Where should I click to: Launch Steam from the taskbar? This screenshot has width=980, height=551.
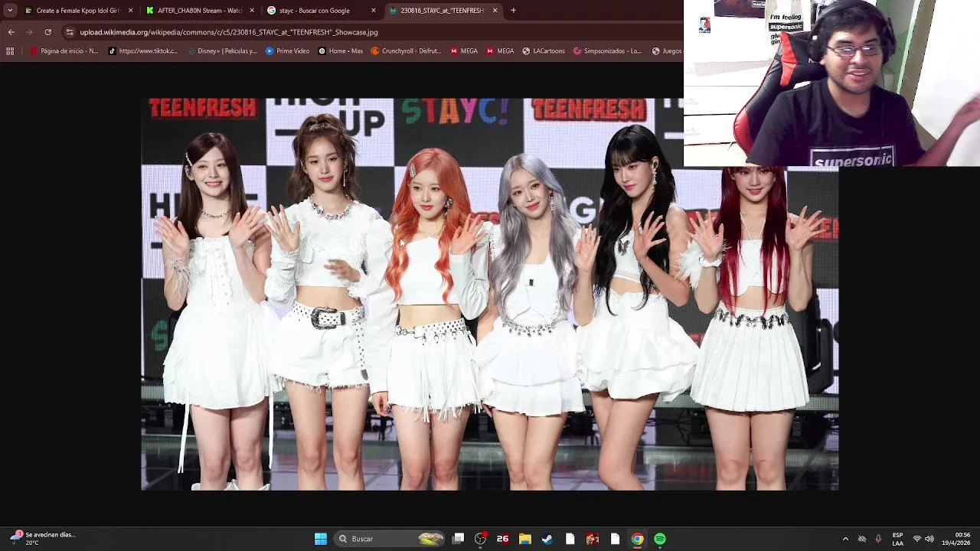(x=547, y=539)
